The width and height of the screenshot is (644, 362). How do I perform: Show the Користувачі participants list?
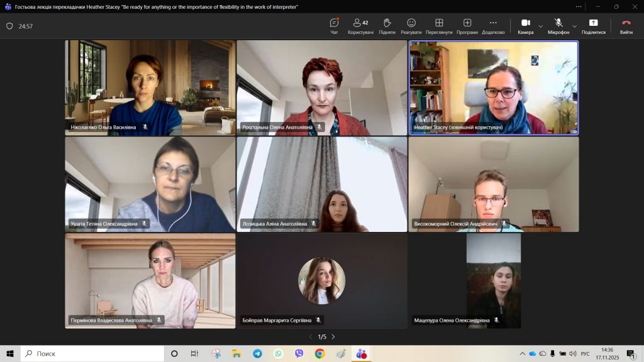pyautogui.click(x=360, y=26)
